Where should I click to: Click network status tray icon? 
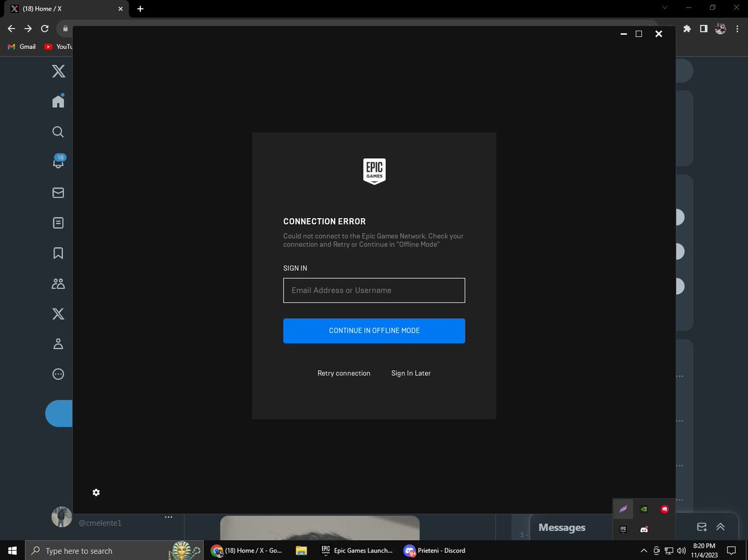669,551
